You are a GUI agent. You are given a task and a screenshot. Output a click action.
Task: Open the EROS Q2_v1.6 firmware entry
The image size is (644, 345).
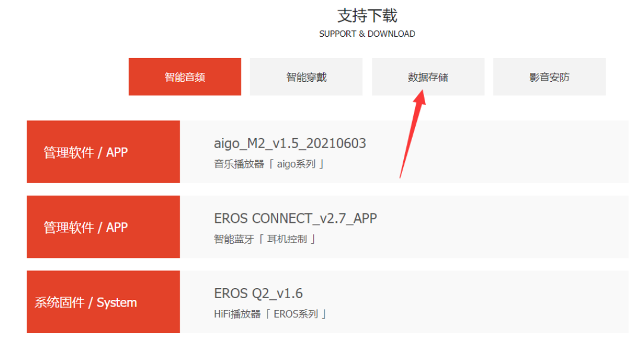[259, 293]
